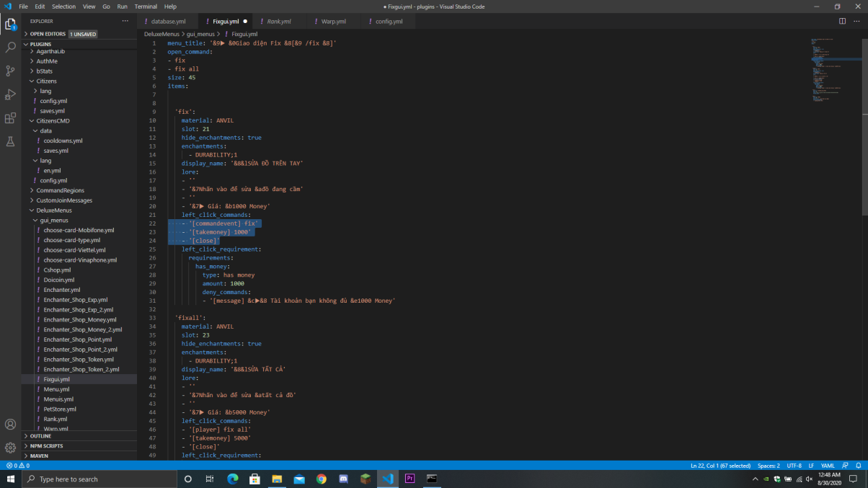
Task: Open the Manage gear icon
Action: [x=10, y=448]
